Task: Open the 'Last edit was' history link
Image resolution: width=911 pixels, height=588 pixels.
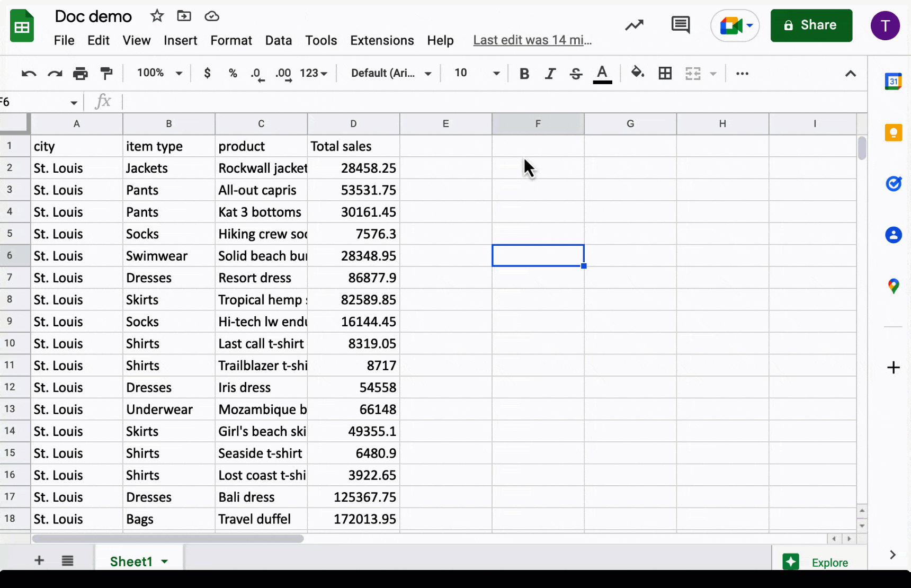Action: point(532,40)
